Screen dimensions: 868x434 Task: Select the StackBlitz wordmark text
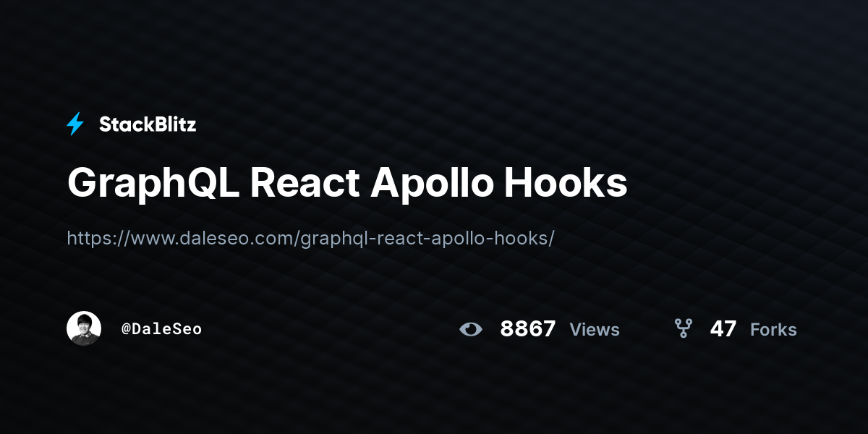pos(148,124)
